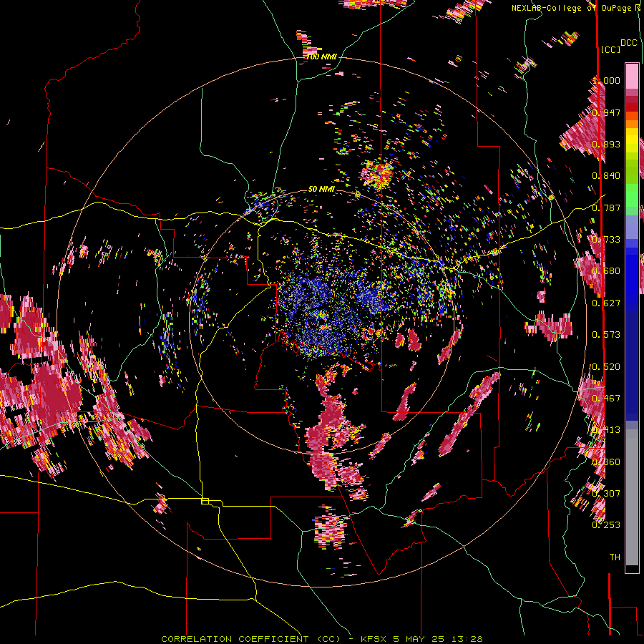644x644 pixels.
Task: Click the 0.680 value on the color scale
Action: [606, 271]
